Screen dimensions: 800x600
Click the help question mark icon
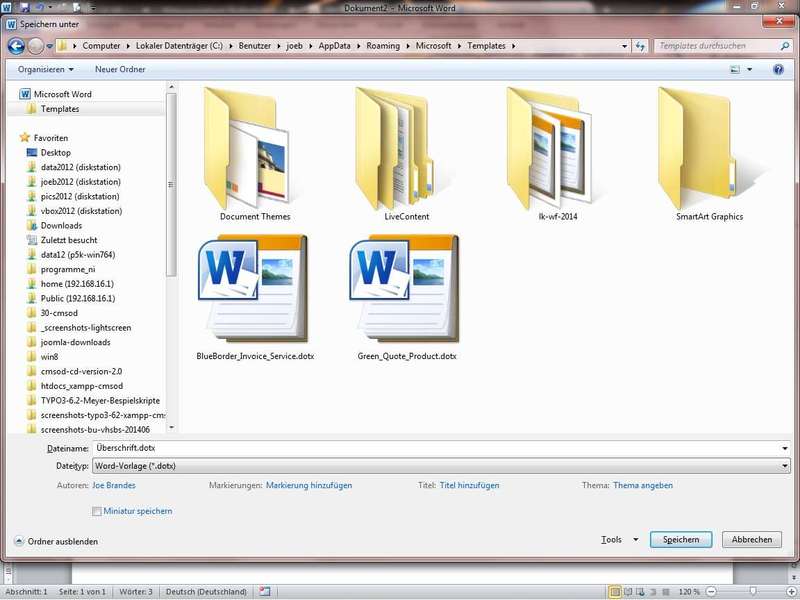point(778,70)
